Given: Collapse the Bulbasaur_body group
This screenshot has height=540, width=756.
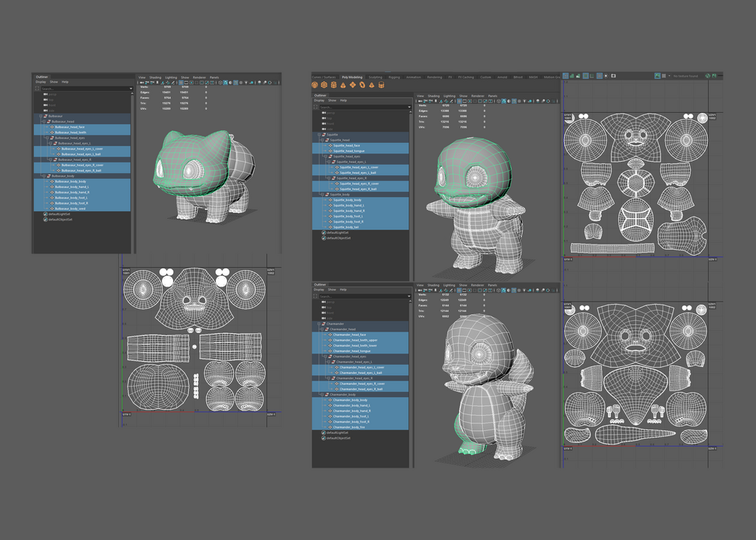Looking at the screenshot, I should click(44, 176).
